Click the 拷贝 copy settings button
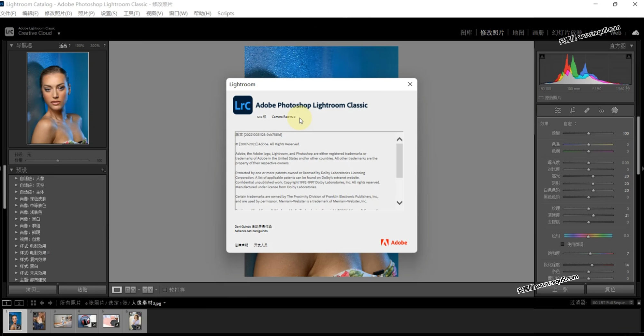Viewport: 644px width, 336px height. point(33,289)
